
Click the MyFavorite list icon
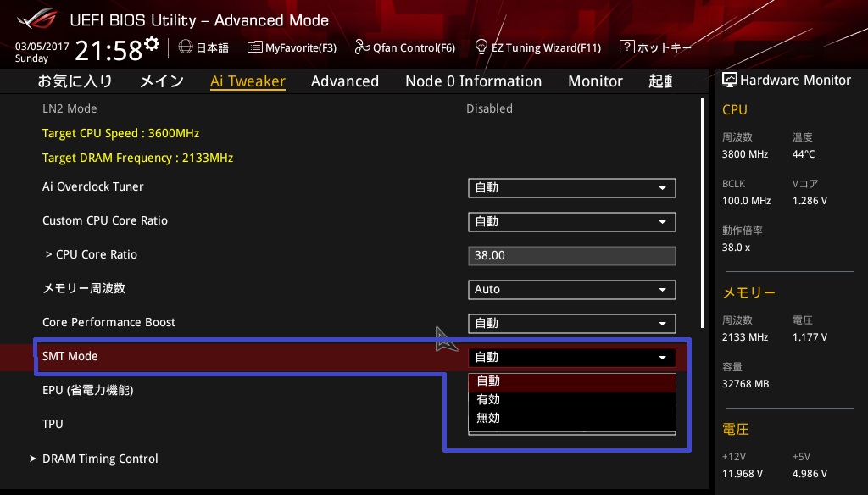254,47
